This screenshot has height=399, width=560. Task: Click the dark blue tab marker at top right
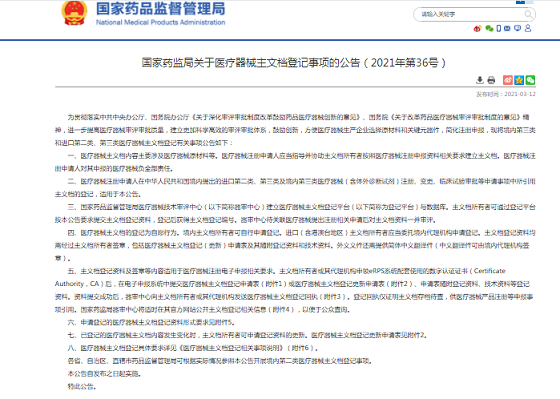pyautogui.click(x=520, y=2)
